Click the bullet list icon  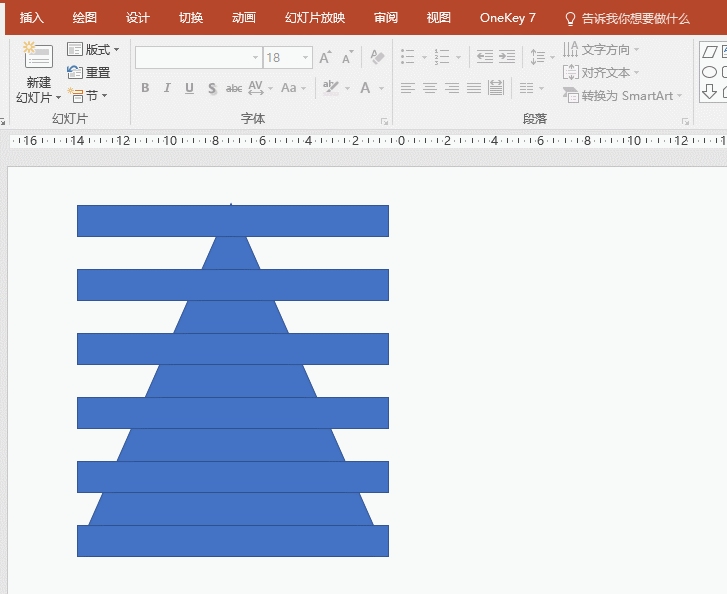[x=408, y=58]
